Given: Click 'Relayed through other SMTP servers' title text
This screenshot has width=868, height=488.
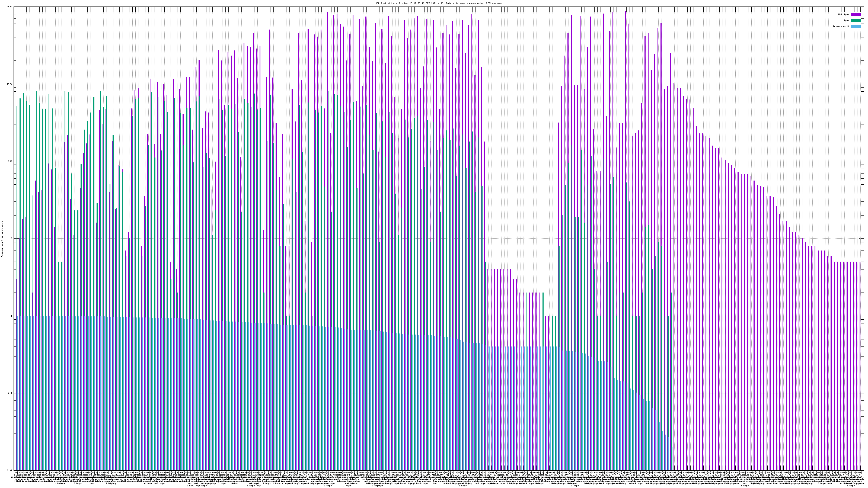Looking at the screenshot, I should click(478, 3).
